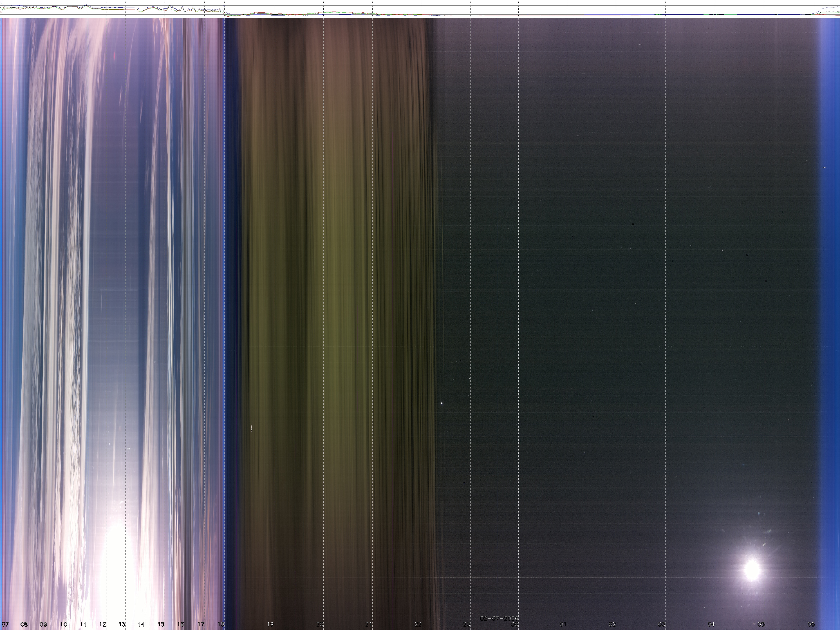The image size is (840, 630).
Task: Click the 03 hour label
Action: click(662, 624)
